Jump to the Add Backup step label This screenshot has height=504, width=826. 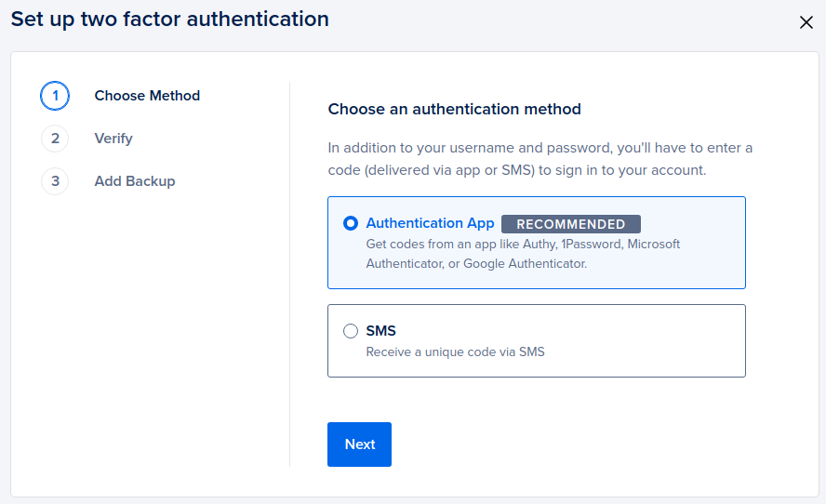135,181
